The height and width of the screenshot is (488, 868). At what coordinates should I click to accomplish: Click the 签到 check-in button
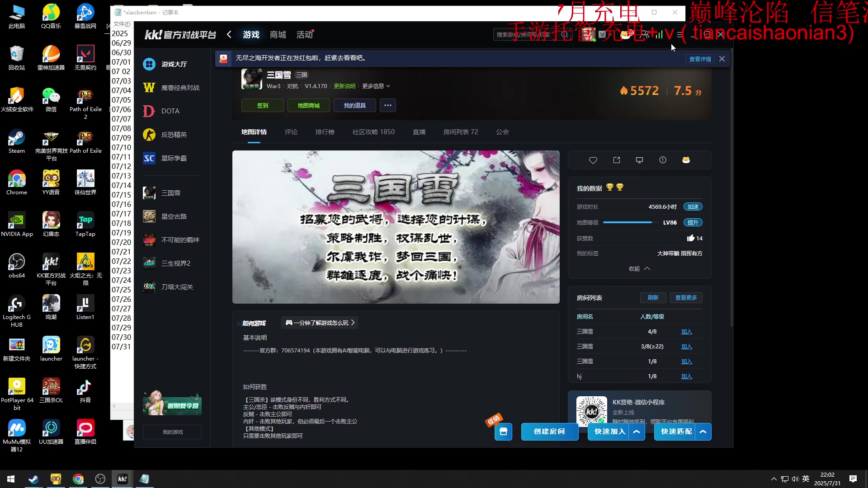tap(263, 105)
